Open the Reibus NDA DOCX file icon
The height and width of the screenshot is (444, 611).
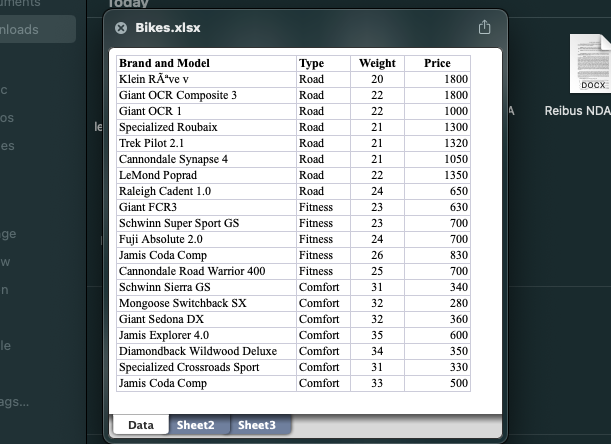point(590,64)
